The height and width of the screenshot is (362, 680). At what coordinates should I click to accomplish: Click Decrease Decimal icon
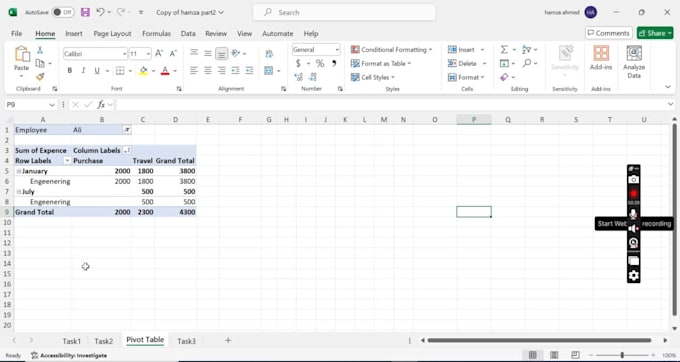[x=313, y=77]
